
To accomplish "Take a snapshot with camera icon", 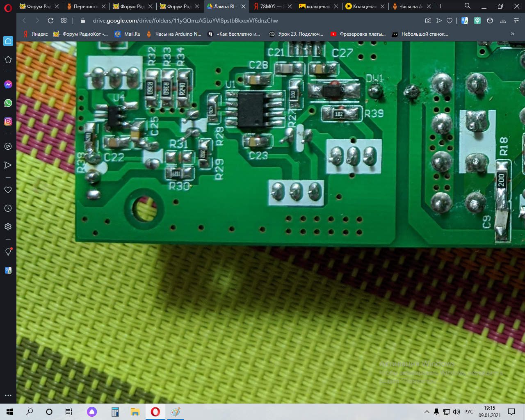I will 428,21.
